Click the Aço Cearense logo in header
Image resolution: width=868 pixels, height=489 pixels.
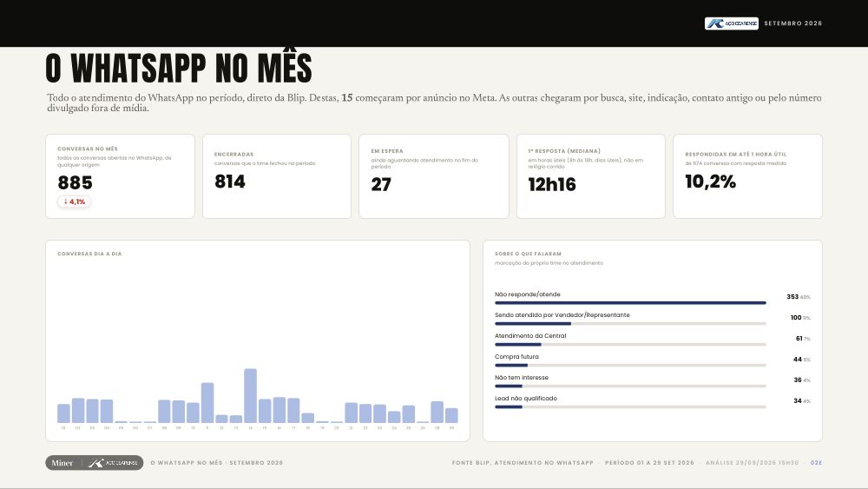(x=731, y=23)
